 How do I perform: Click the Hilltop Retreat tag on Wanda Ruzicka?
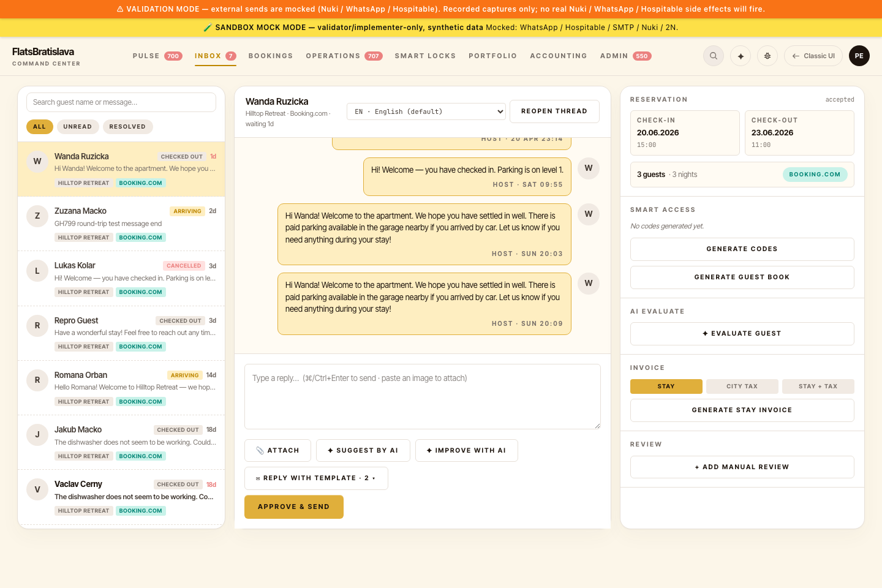click(x=83, y=183)
